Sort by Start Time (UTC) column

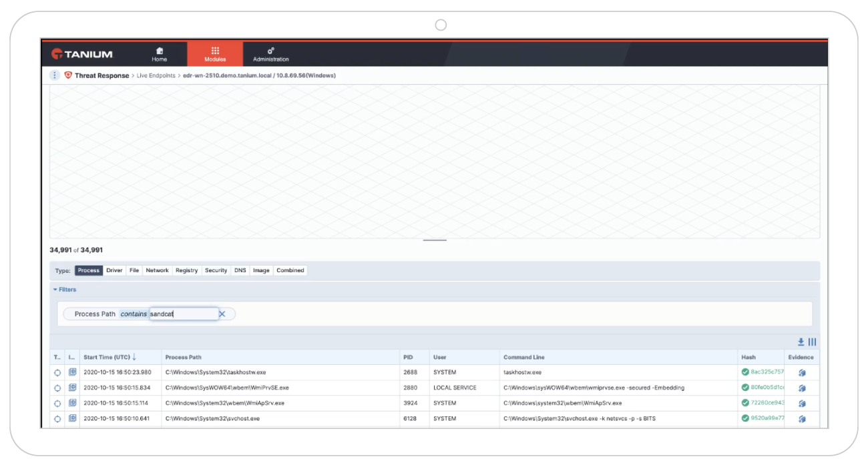point(120,357)
